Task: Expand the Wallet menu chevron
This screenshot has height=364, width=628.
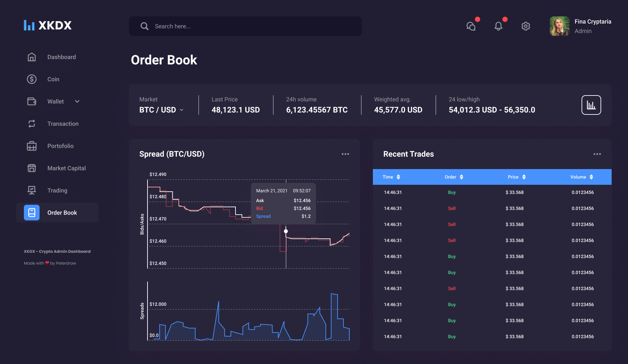Action: 77,101
